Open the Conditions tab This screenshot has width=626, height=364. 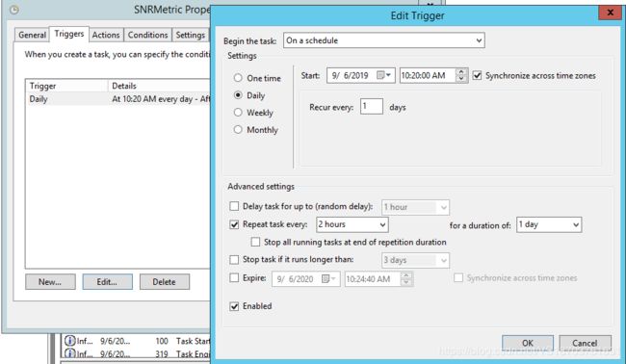(147, 35)
